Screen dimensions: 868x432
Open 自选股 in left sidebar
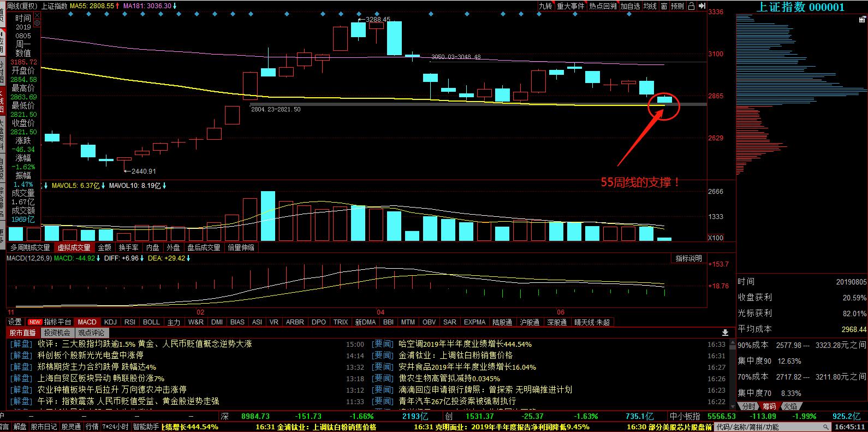pos(2,168)
